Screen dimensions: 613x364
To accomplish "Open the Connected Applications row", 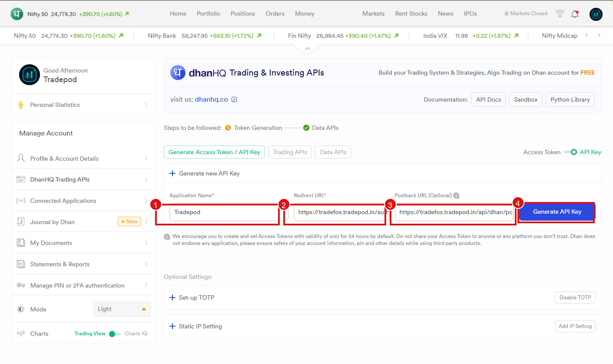I will (83, 201).
